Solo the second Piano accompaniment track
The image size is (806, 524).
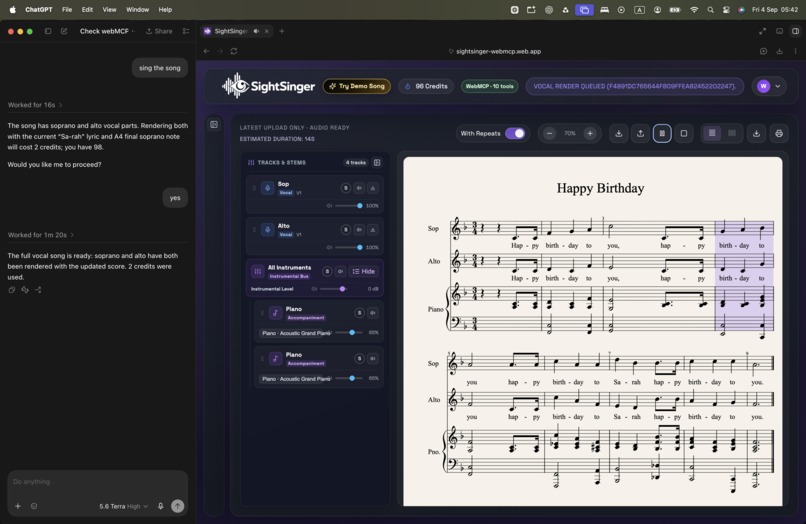point(359,358)
